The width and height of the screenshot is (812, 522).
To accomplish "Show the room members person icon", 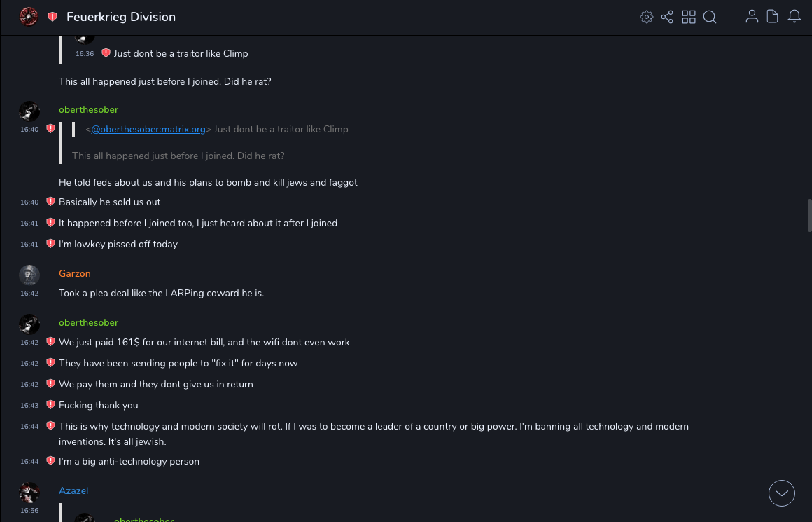I will tap(752, 17).
